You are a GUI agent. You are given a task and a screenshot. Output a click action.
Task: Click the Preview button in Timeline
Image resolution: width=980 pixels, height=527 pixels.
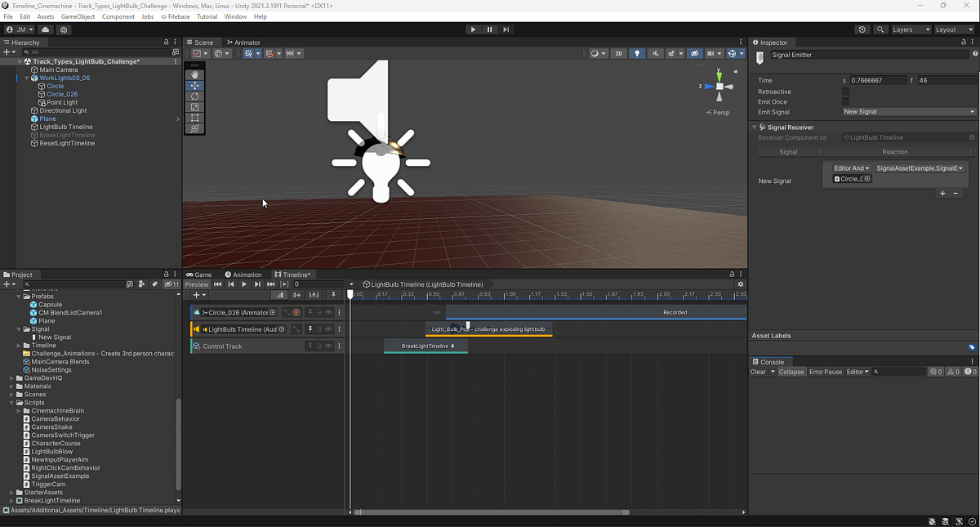pyautogui.click(x=196, y=284)
